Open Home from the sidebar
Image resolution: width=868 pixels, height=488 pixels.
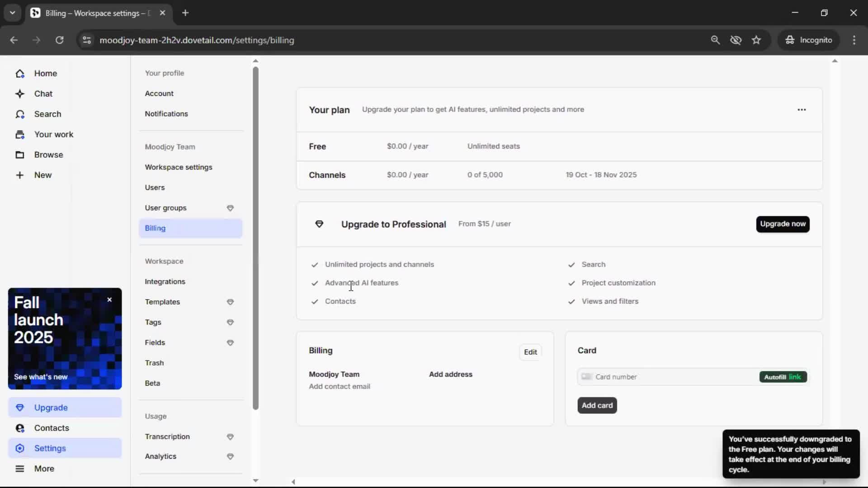45,73
